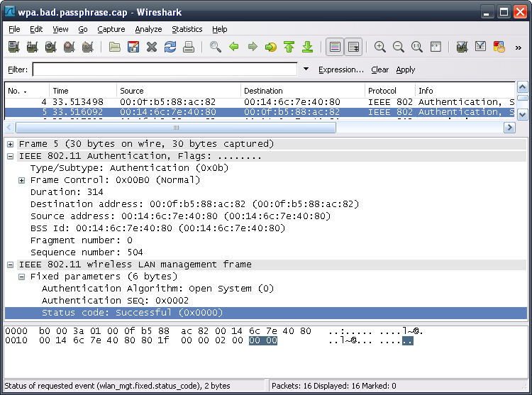Click inside the Filter text field

point(165,69)
